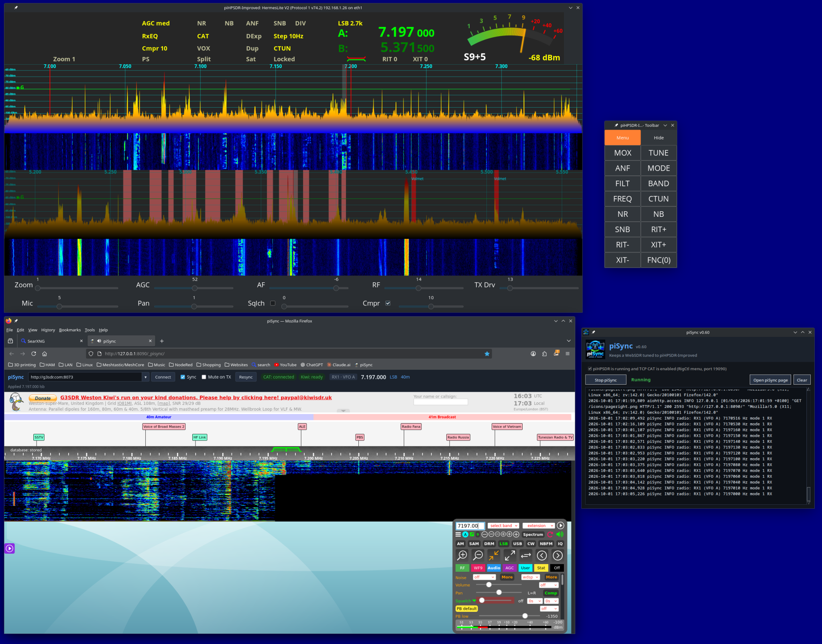Click the green arrow square icon
This screenshot has width=822, height=644.
(472, 534)
